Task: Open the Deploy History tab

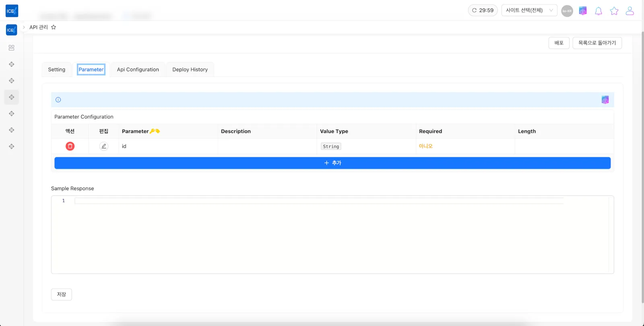Action: click(190, 70)
